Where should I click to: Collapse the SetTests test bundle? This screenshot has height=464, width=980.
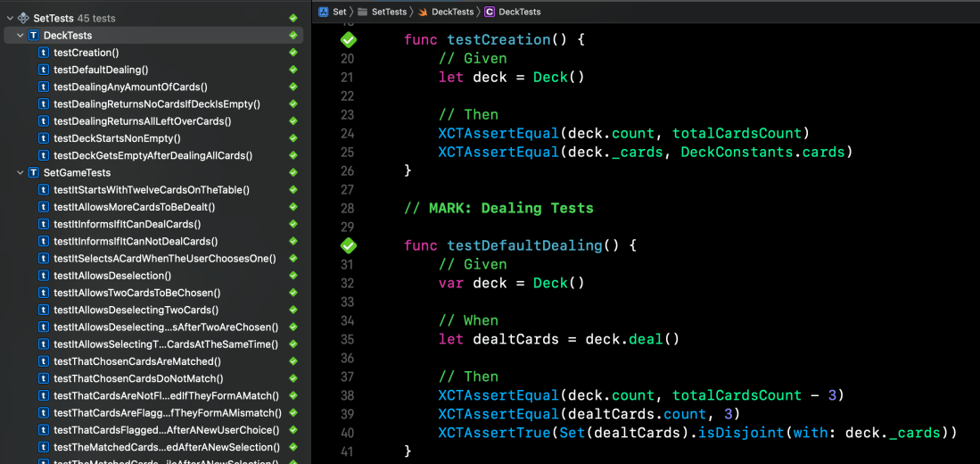pos(9,18)
